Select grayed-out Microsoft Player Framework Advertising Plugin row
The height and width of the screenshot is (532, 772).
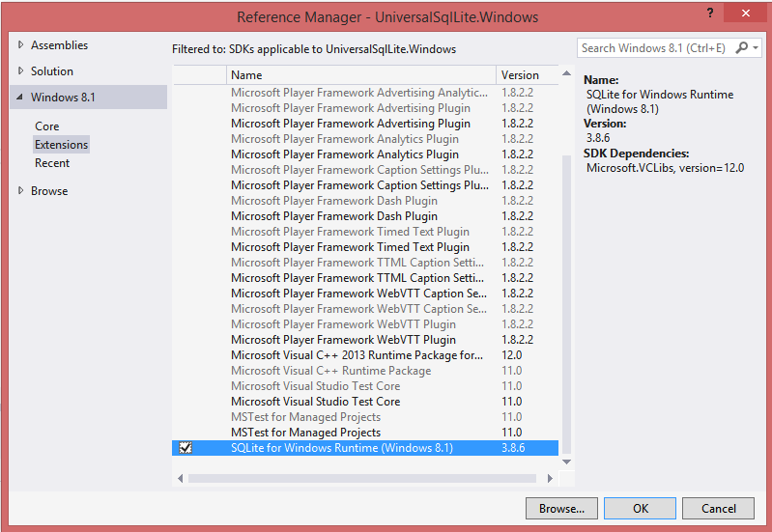(365, 108)
